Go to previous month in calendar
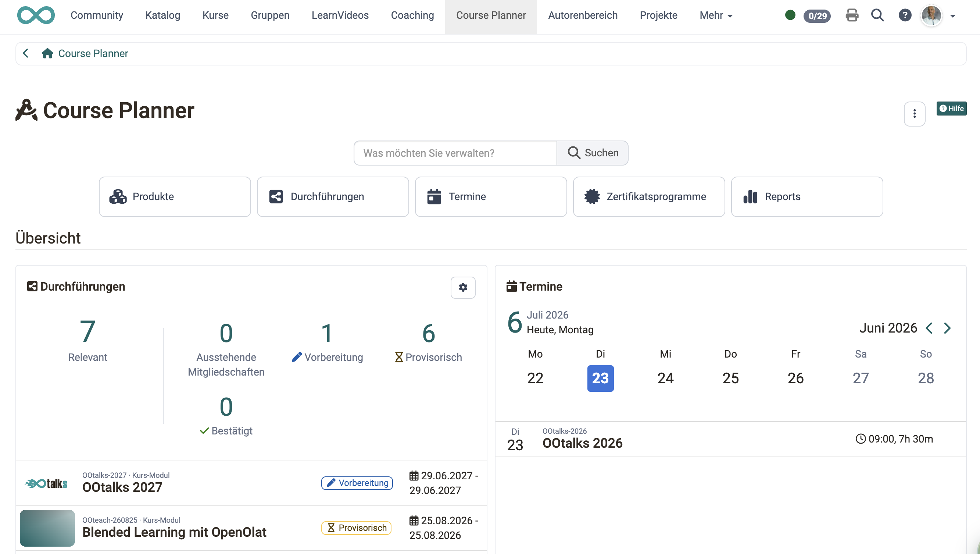 [x=929, y=328]
